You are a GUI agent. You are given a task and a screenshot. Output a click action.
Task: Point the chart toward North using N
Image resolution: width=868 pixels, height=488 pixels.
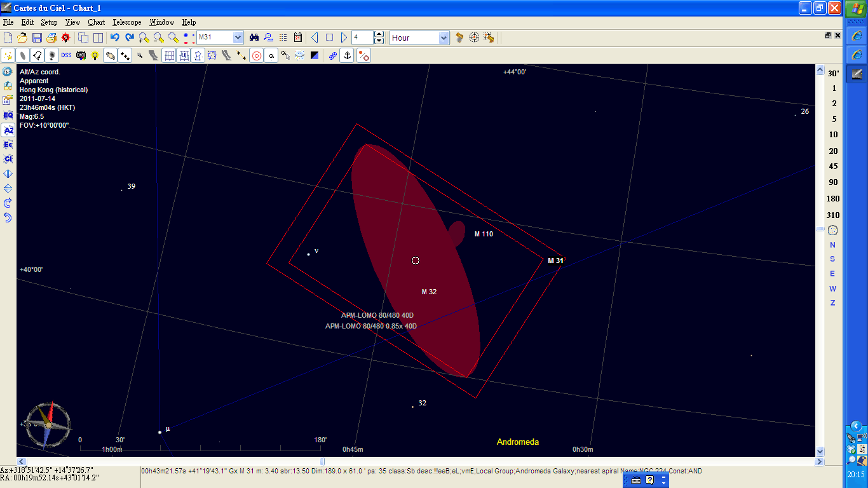coord(832,245)
